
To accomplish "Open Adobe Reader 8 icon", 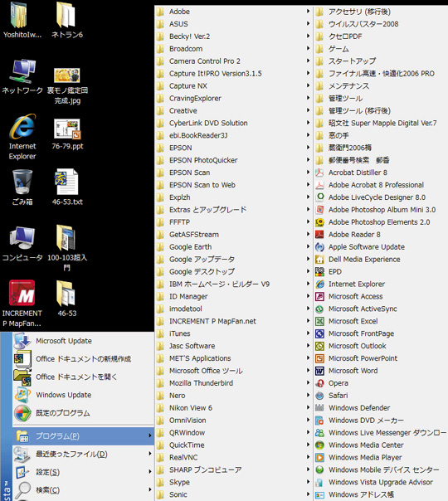I will [x=319, y=235].
